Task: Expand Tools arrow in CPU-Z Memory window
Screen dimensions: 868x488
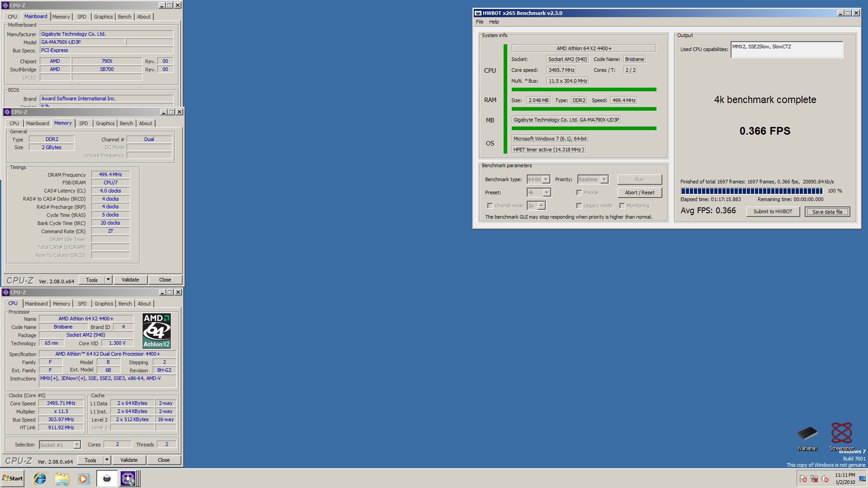Action: tap(108, 280)
